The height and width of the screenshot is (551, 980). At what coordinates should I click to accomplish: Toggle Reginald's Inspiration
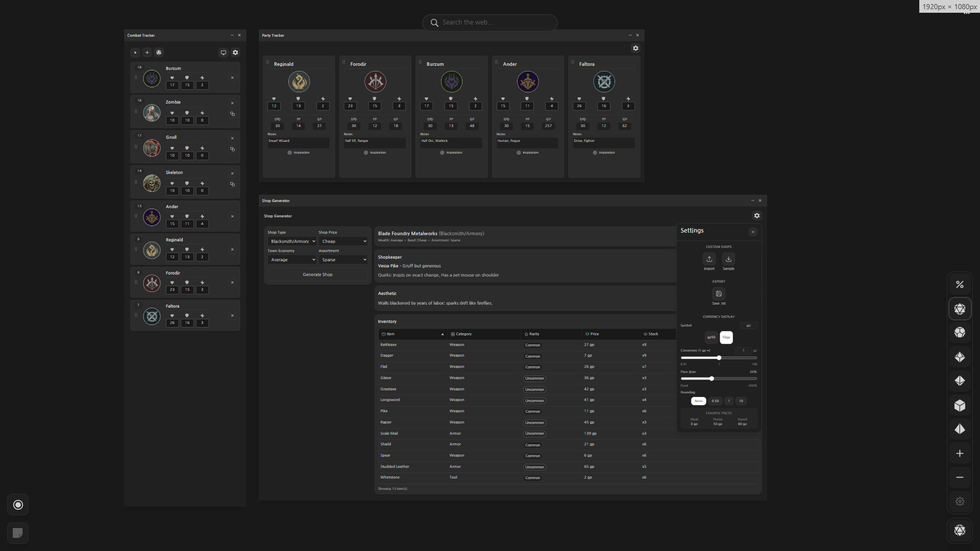(290, 153)
